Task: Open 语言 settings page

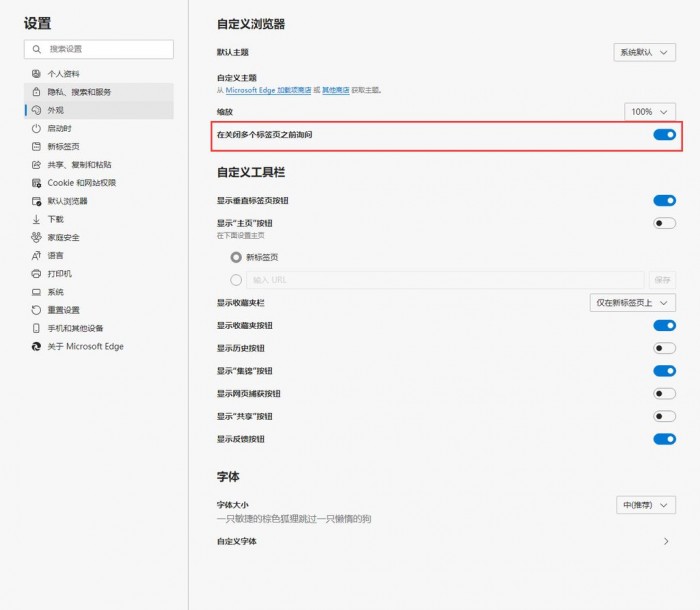Action: coord(99,256)
